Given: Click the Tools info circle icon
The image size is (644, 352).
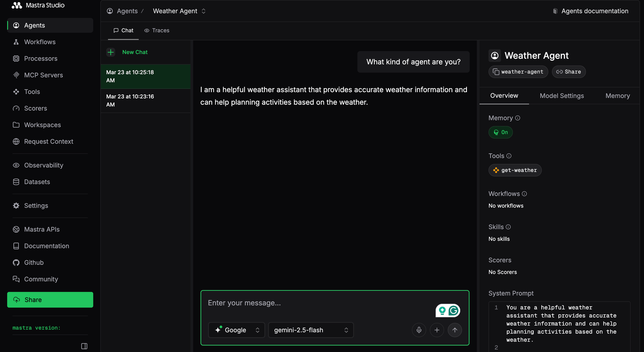Looking at the screenshot, I should (x=509, y=156).
